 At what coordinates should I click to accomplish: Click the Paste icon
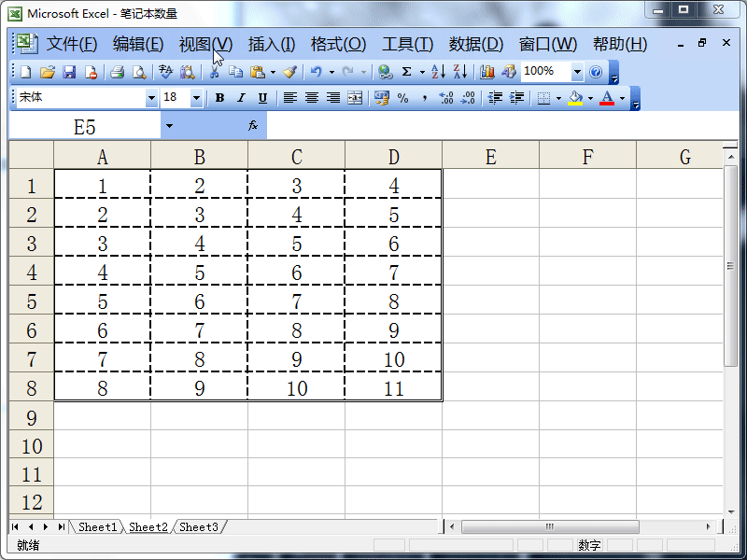258,72
